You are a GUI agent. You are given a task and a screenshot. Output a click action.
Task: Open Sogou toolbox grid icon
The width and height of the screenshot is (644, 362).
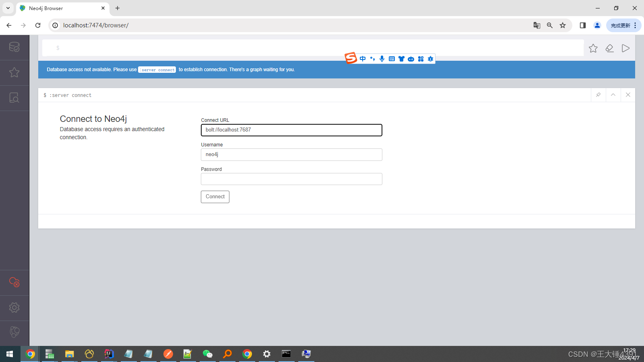point(421,59)
